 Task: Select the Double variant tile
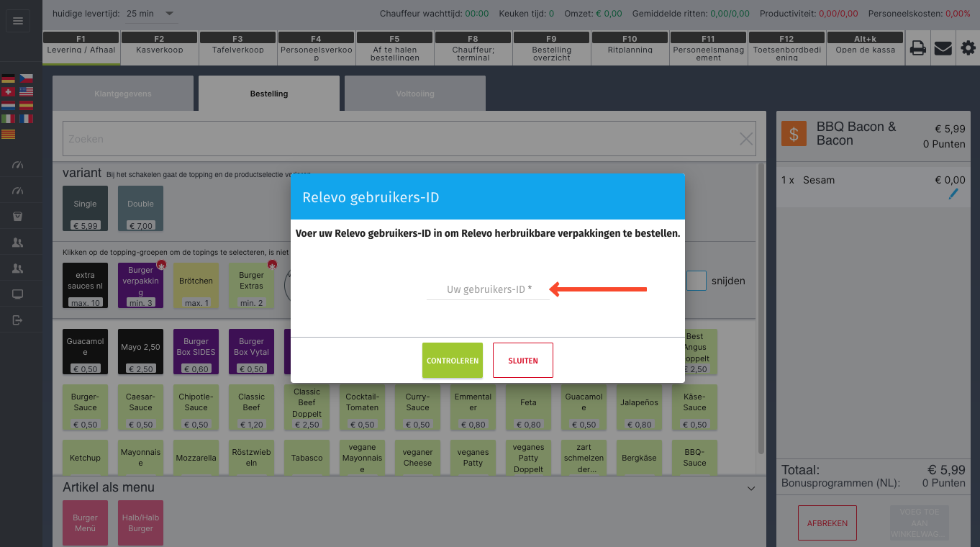(140, 209)
